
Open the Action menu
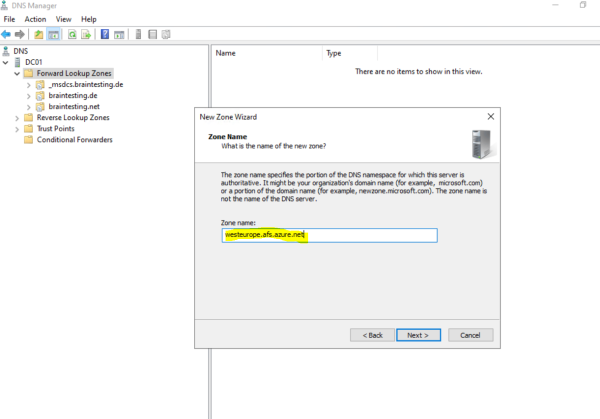click(x=35, y=19)
